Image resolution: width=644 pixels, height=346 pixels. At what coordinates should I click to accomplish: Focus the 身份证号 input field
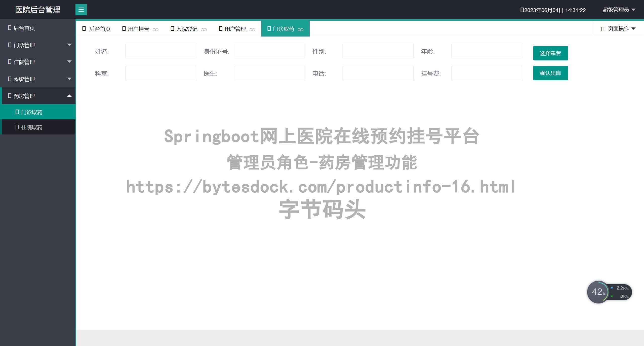tap(269, 51)
